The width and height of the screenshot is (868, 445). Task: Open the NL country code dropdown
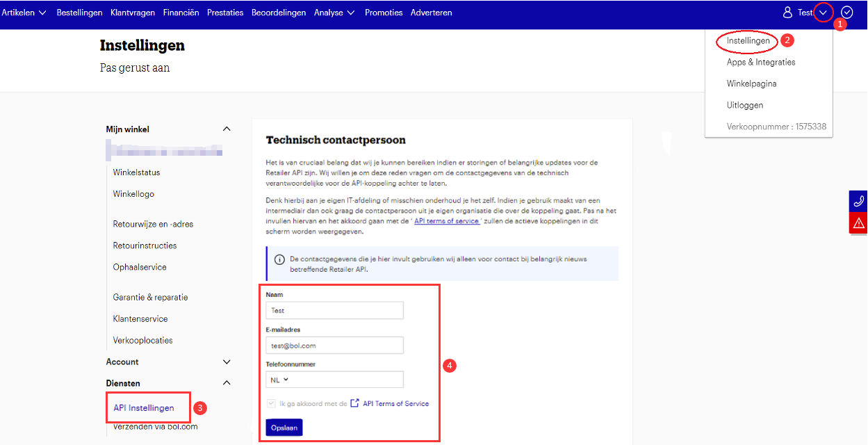[x=279, y=380]
